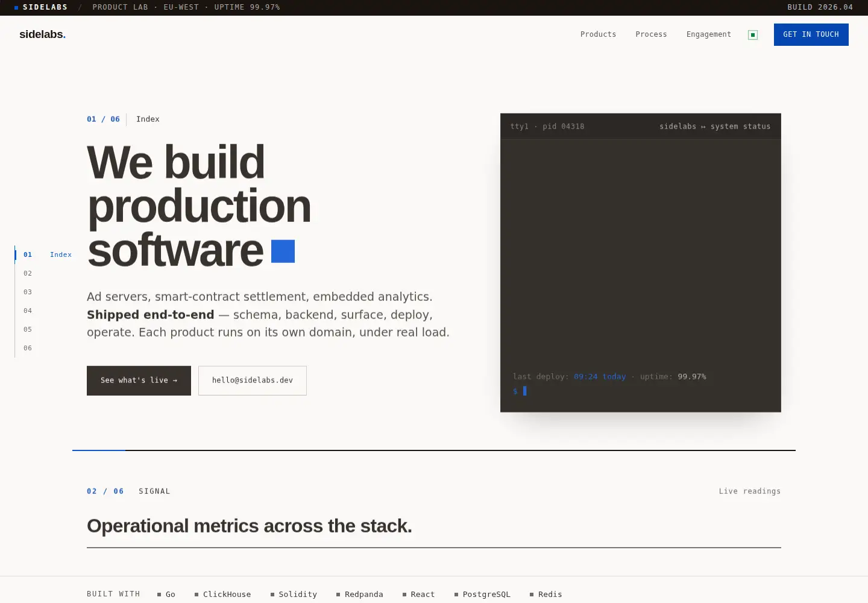Click the 'Operational metrics across the stack.' heading
Viewport: 868px width, 603px height.
(x=250, y=526)
